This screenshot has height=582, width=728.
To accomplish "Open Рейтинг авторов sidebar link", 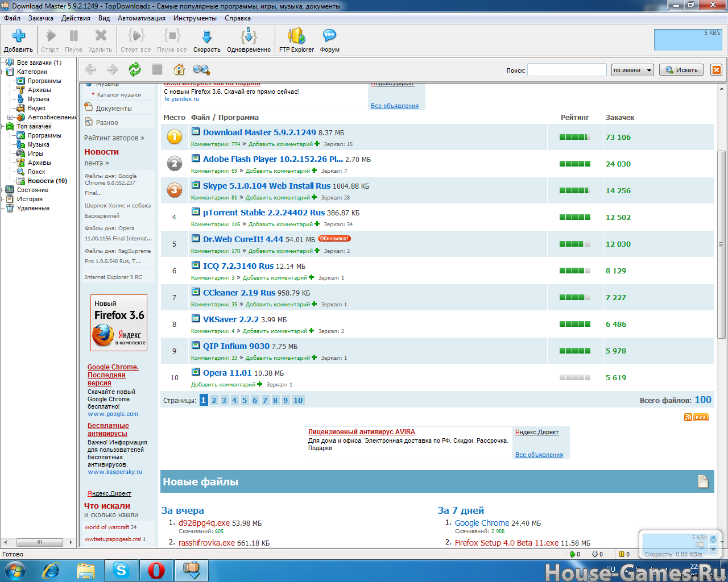I will point(114,138).
